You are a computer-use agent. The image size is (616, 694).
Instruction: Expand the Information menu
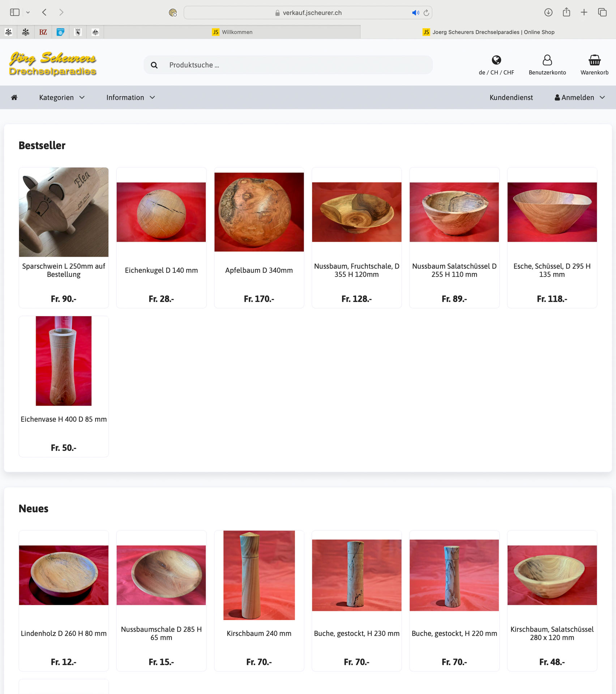pyautogui.click(x=131, y=98)
